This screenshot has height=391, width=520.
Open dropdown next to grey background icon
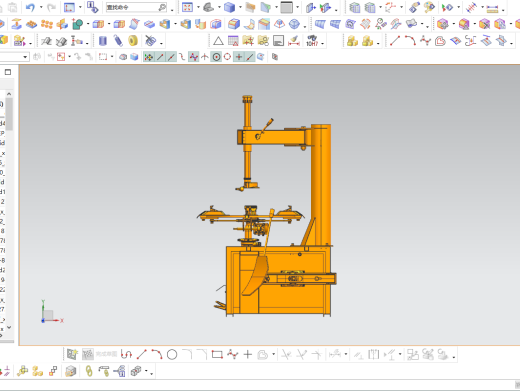(x=298, y=7)
